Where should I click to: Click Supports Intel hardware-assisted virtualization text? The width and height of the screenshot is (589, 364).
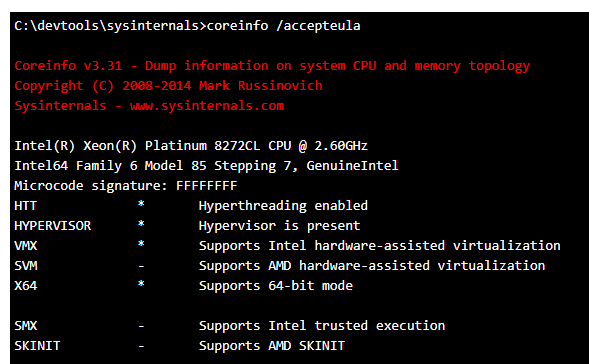pos(379,246)
